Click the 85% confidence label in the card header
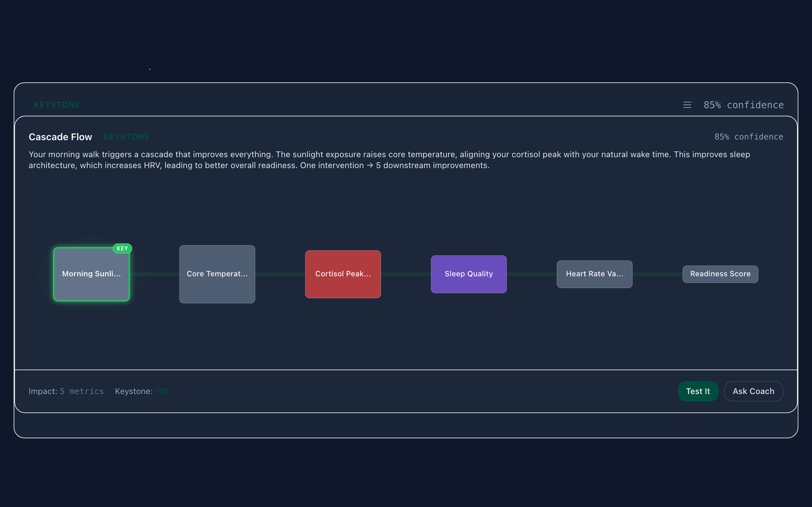Viewport: 812px width, 507px height. (x=749, y=137)
